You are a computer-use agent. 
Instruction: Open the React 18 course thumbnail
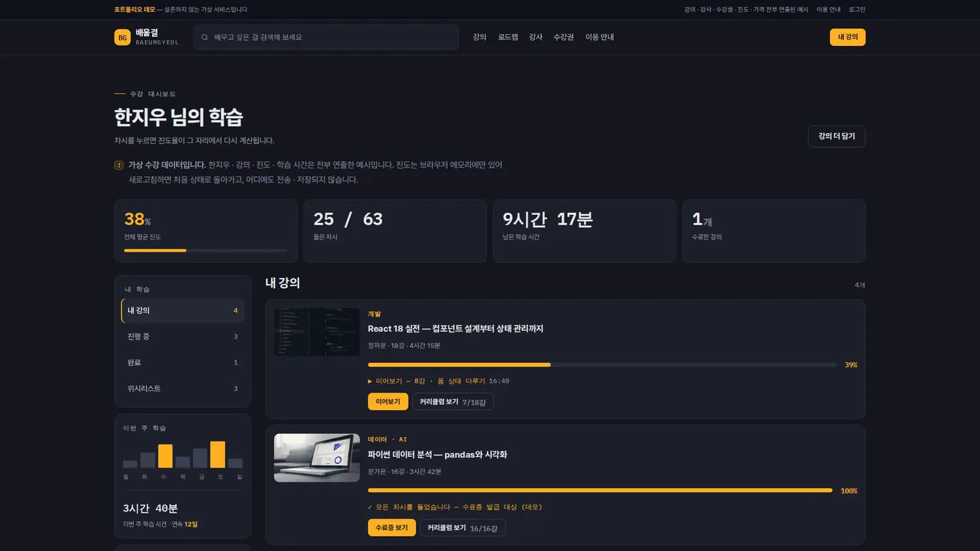[317, 332]
